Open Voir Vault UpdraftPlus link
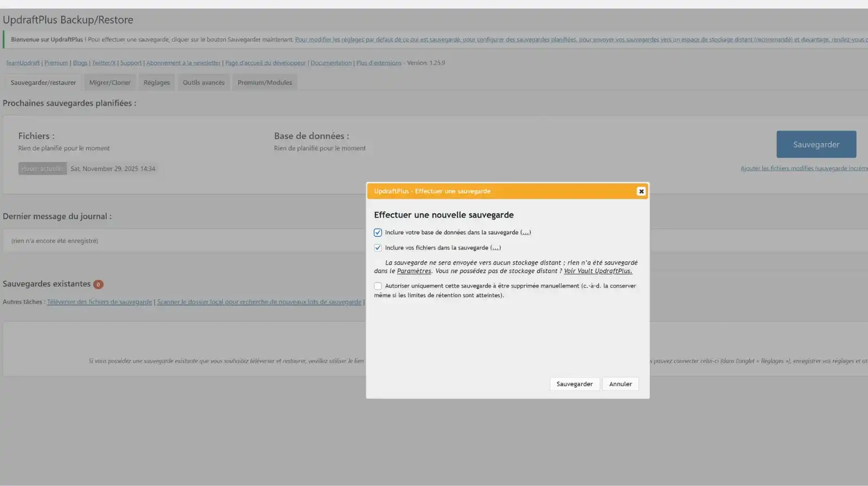 tap(597, 271)
